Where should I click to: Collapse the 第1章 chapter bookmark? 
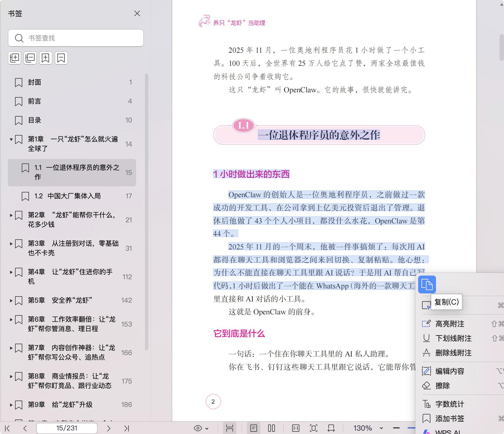11,139
